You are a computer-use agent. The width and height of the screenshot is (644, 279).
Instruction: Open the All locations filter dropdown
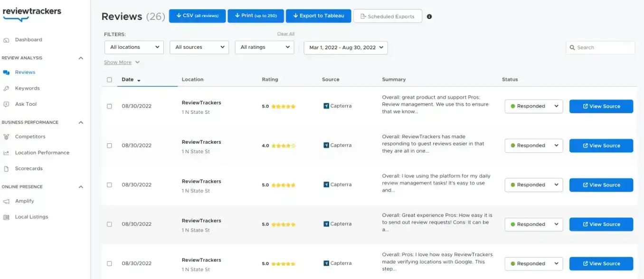134,47
